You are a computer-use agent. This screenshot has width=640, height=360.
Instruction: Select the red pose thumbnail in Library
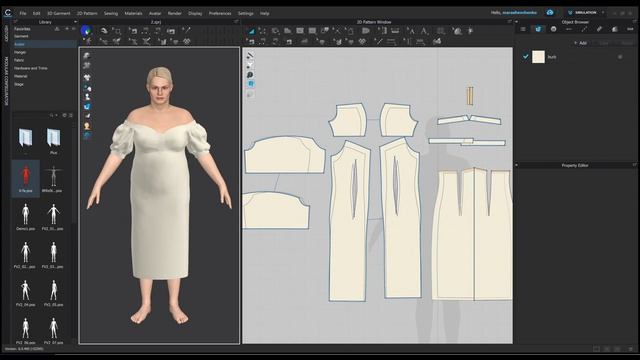point(25,178)
